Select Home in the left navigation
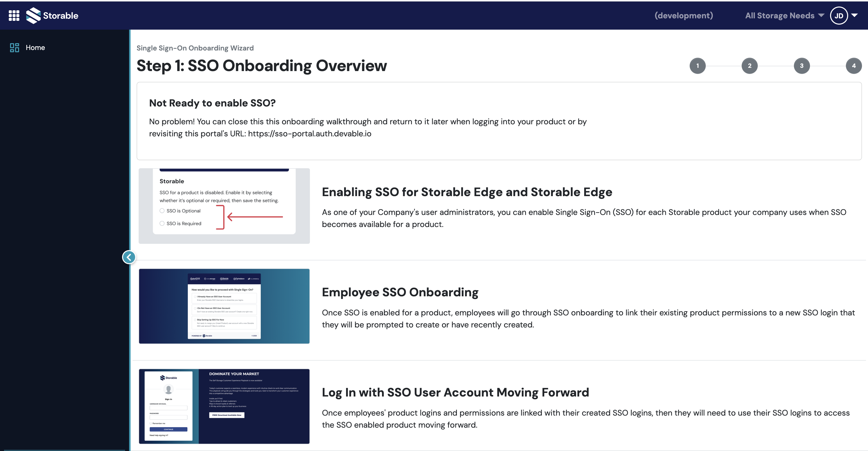868x451 pixels. pos(35,47)
